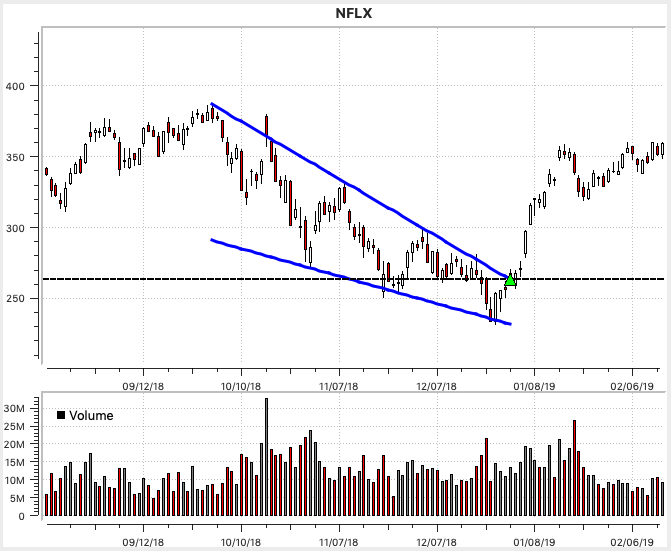The height and width of the screenshot is (551, 671).
Task: Click the Volume legend black square
Action: point(61,415)
